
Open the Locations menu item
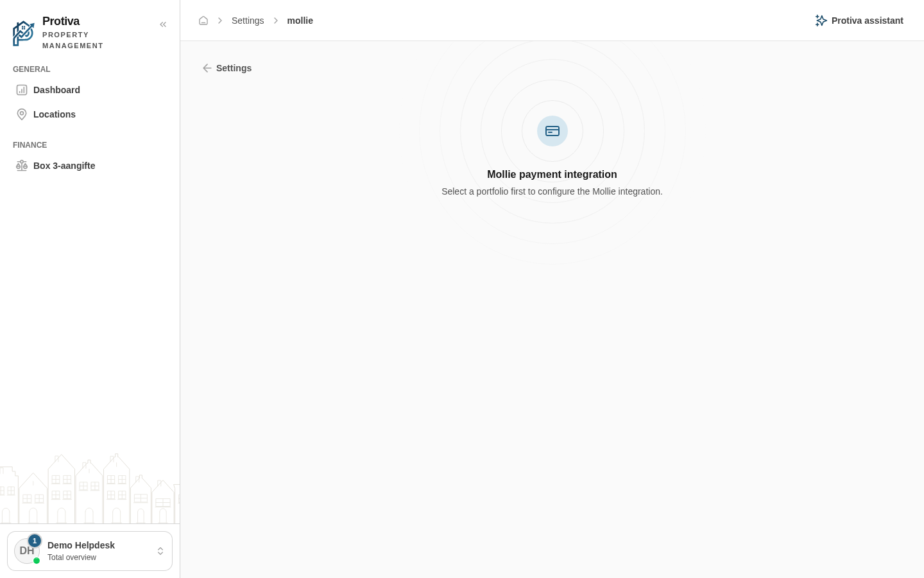pos(90,114)
